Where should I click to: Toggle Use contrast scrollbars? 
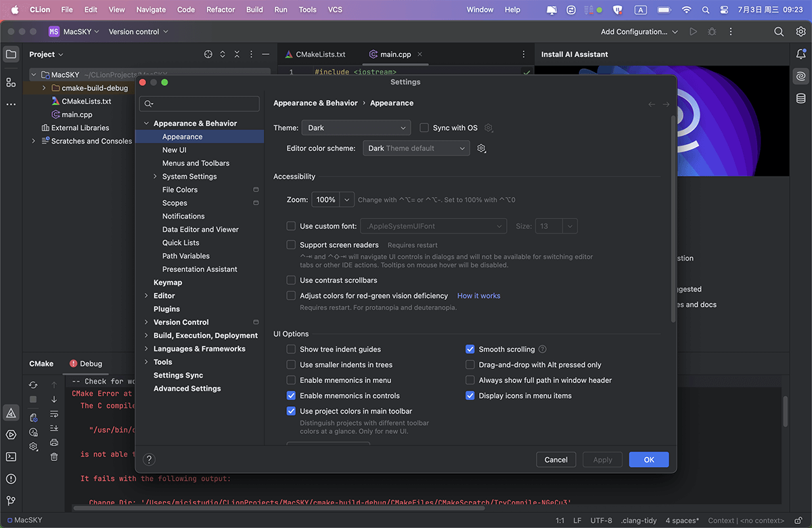click(x=291, y=280)
